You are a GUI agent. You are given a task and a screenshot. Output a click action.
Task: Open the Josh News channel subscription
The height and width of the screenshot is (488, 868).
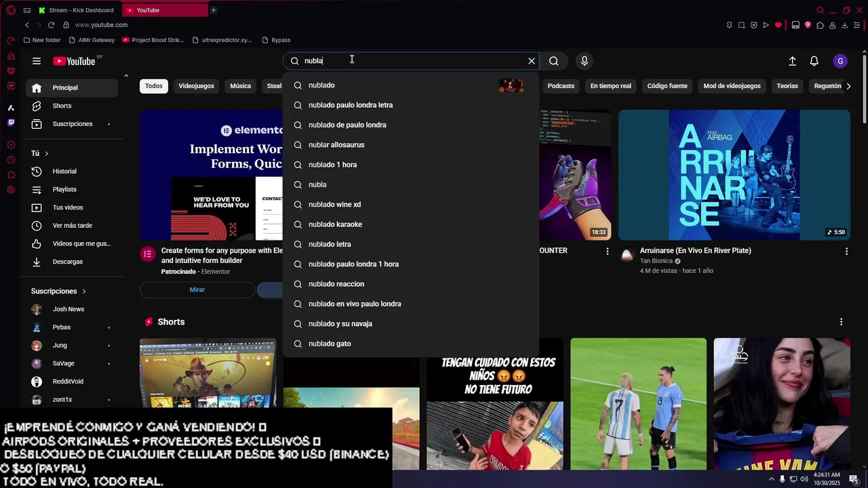pyautogui.click(x=72, y=309)
